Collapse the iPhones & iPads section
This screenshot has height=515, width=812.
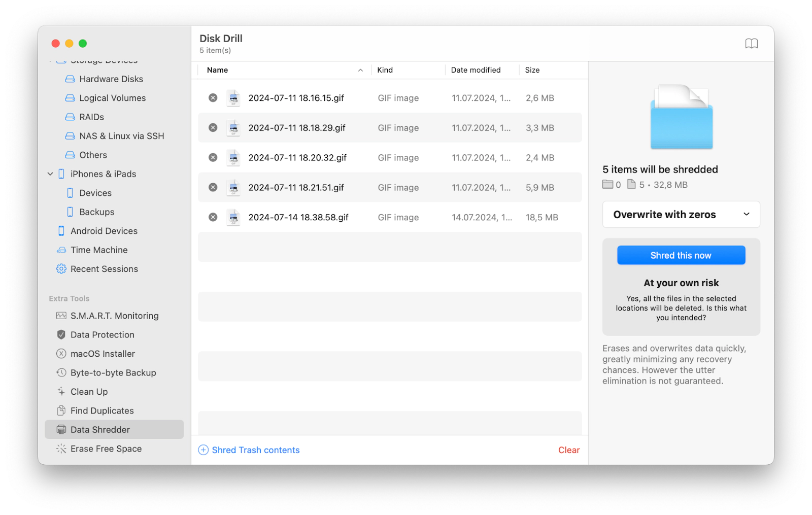click(50, 174)
